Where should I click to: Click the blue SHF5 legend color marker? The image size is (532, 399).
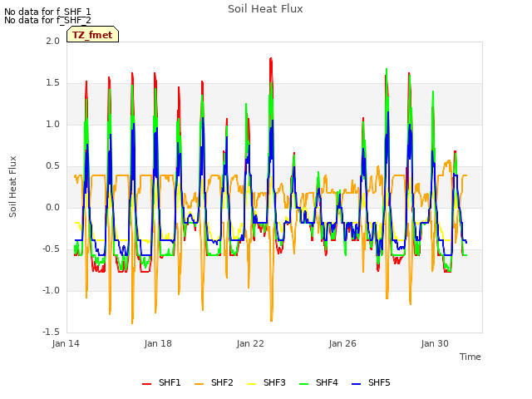coord(357,384)
